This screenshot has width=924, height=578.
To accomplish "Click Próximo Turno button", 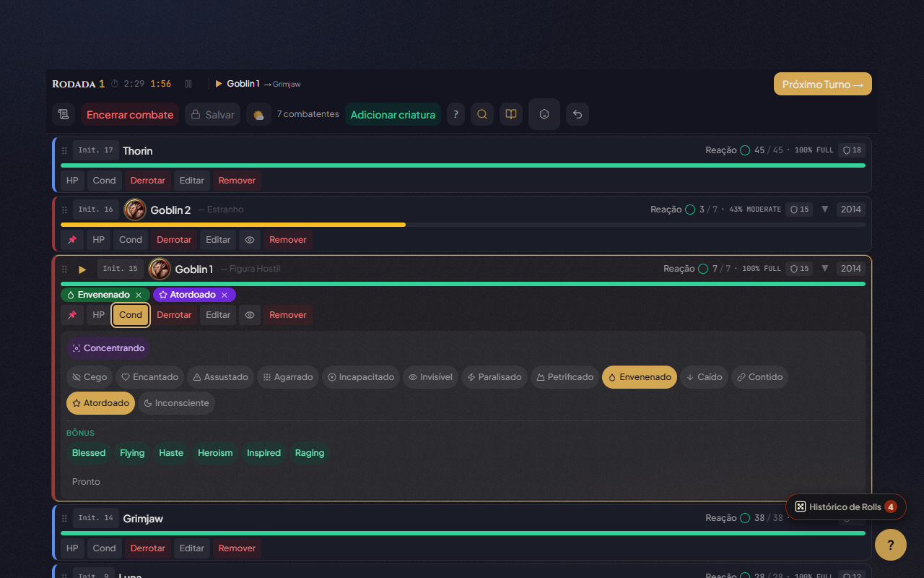I will click(x=822, y=84).
